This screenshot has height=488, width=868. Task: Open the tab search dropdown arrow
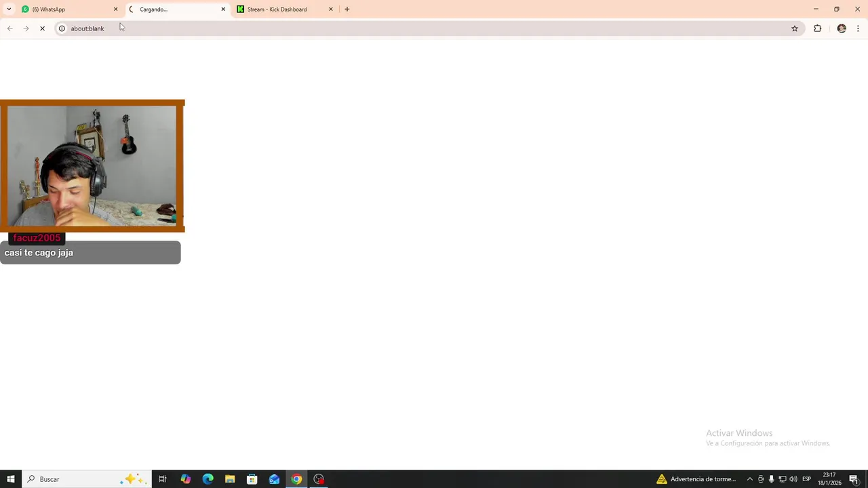[9, 9]
